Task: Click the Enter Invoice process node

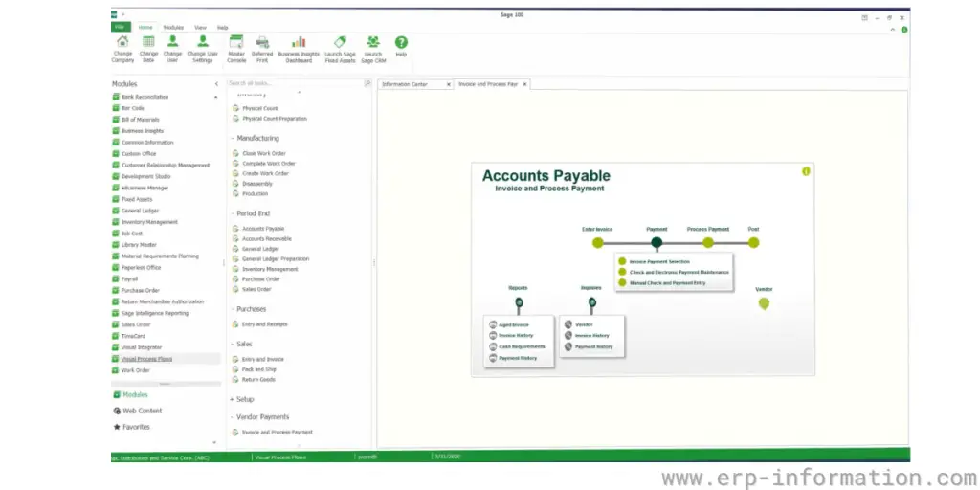Action: [598, 242]
